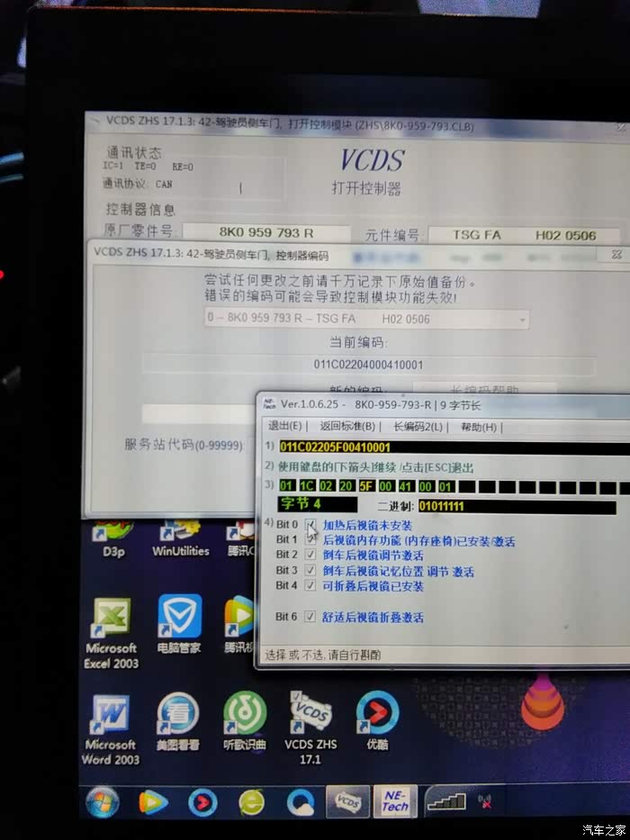The image size is (630, 840).
Task: Toggle Bit 4 可折叠后视镜已安装 checkbox
Action: [x=310, y=585]
